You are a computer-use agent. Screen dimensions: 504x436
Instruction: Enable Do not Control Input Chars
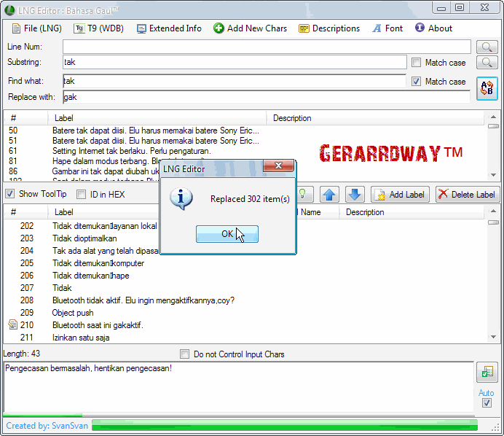185,354
